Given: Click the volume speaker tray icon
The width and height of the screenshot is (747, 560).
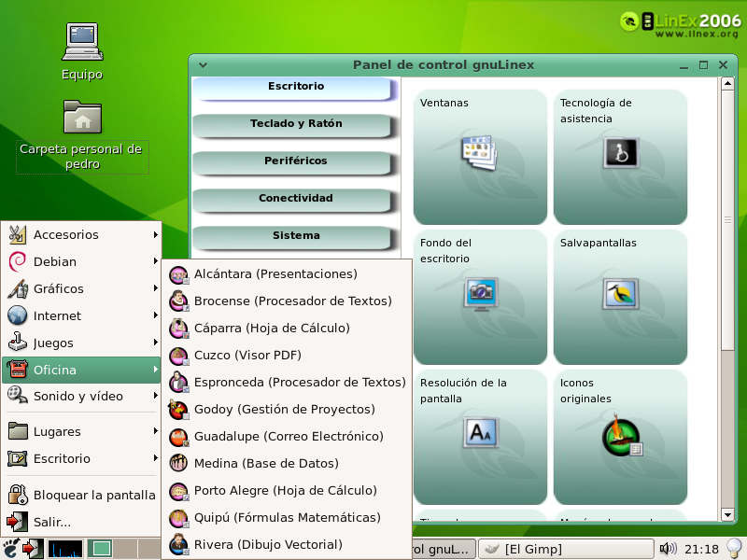Looking at the screenshot, I should [x=668, y=549].
